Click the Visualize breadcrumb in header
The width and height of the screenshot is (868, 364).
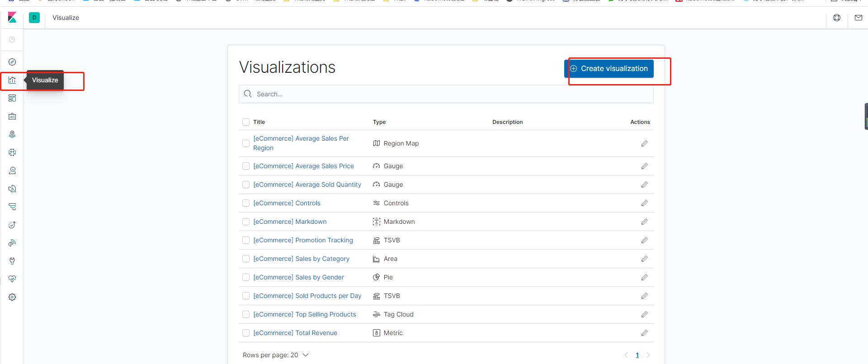click(66, 18)
